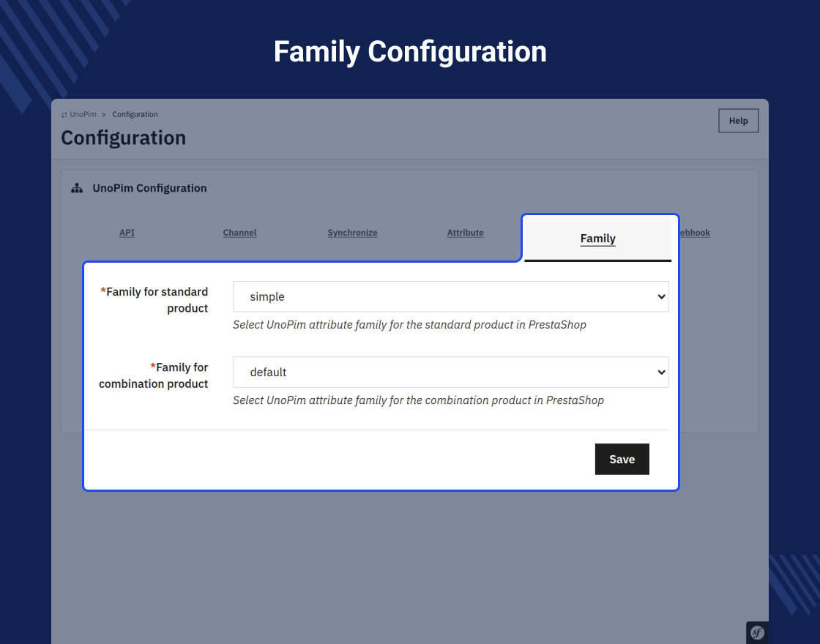Click the Configuration page title
The image size is (820, 644).
(124, 138)
